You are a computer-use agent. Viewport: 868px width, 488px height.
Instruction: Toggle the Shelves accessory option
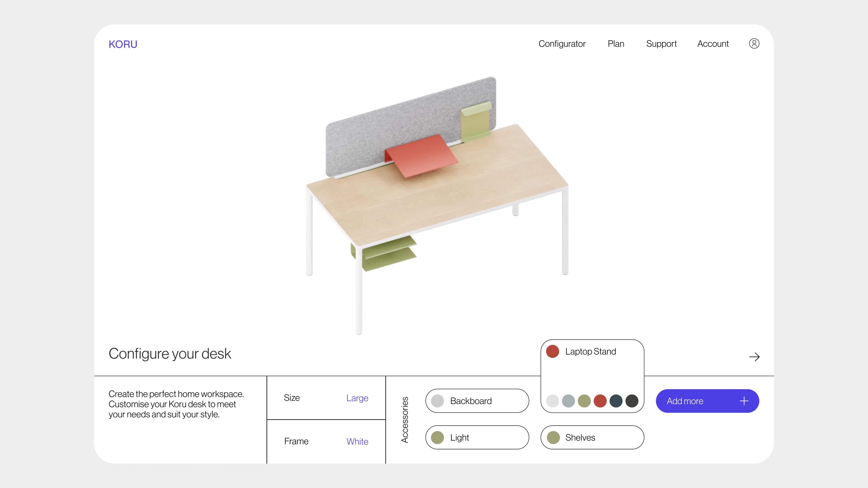(592, 437)
